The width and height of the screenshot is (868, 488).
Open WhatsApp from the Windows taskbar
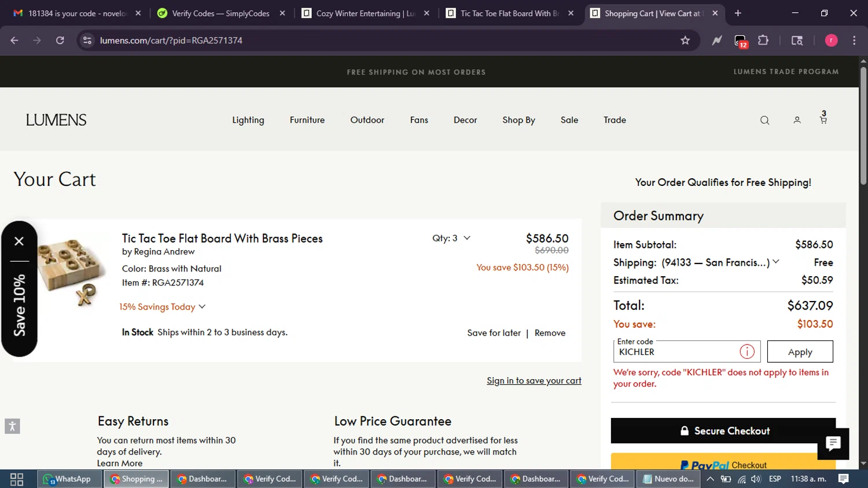(x=69, y=479)
